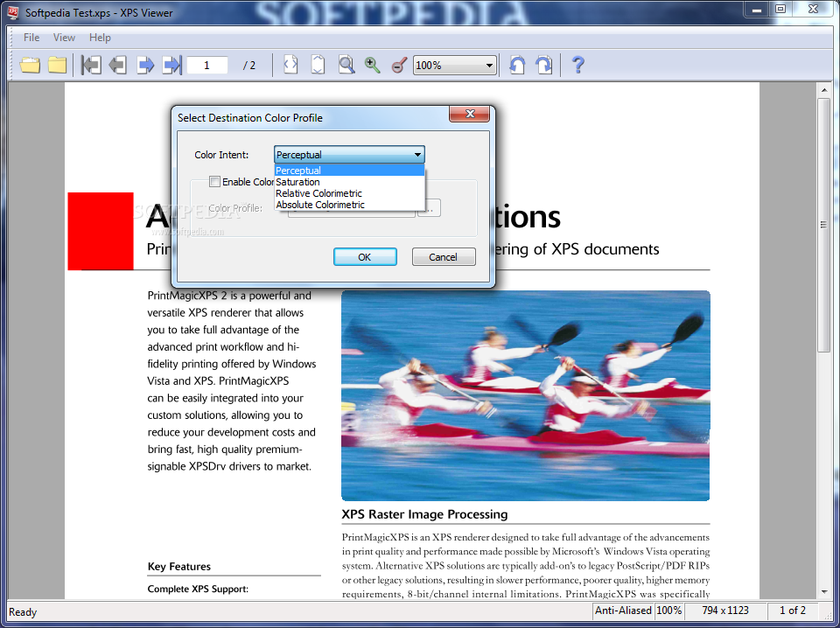Minimize the XPS Viewer window
The width and height of the screenshot is (840, 628).
click(757, 10)
